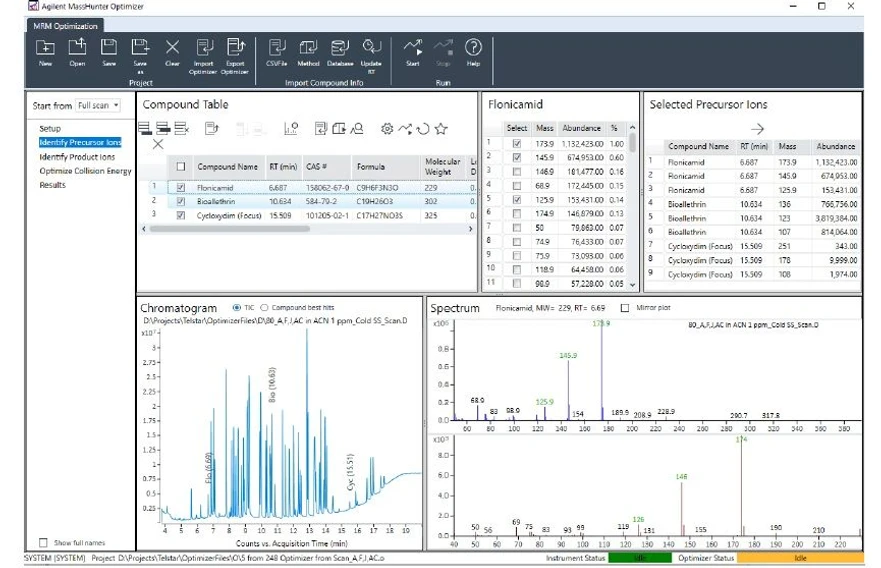
Task: Uncheck the mass 173.9 ion checkbox
Action: click(x=516, y=144)
